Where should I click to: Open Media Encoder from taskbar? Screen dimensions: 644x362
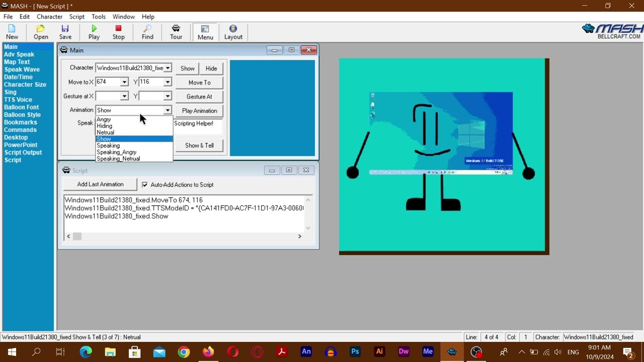428,352
